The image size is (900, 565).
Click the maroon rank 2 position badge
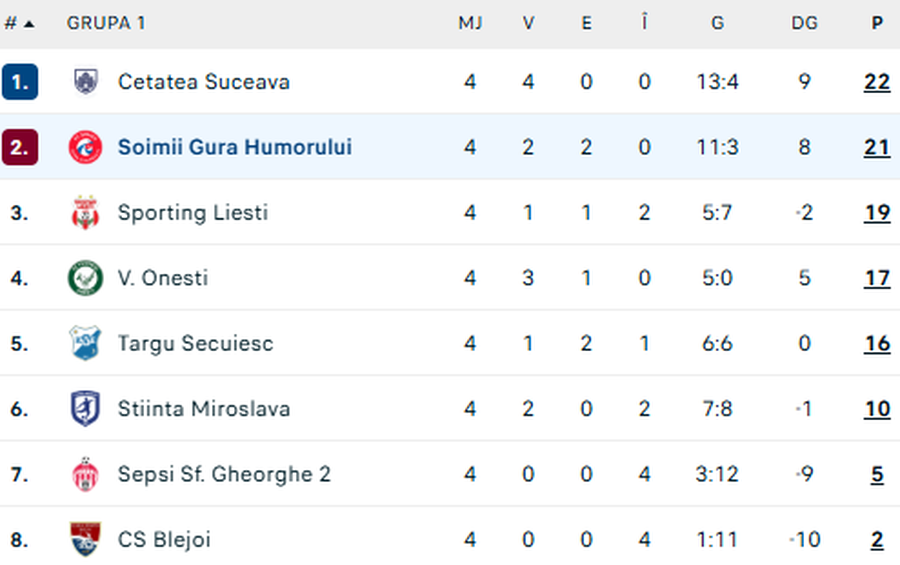coord(20,148)
